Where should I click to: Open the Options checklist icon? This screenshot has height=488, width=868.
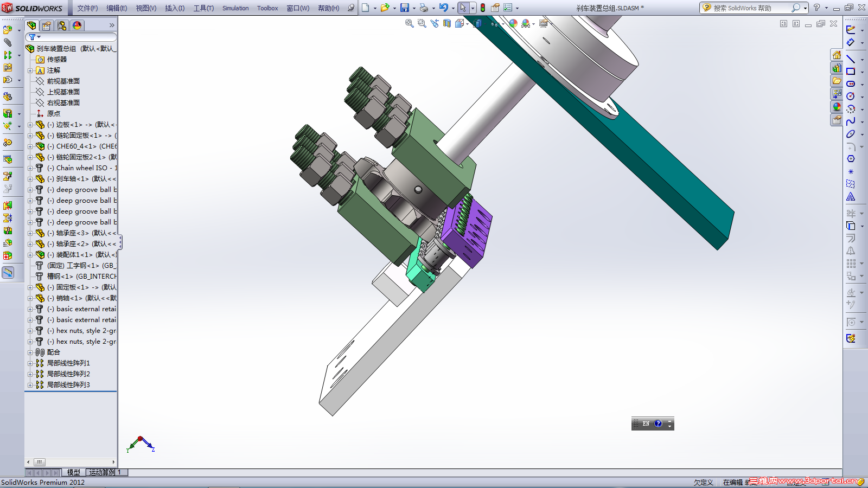[508, 8]
